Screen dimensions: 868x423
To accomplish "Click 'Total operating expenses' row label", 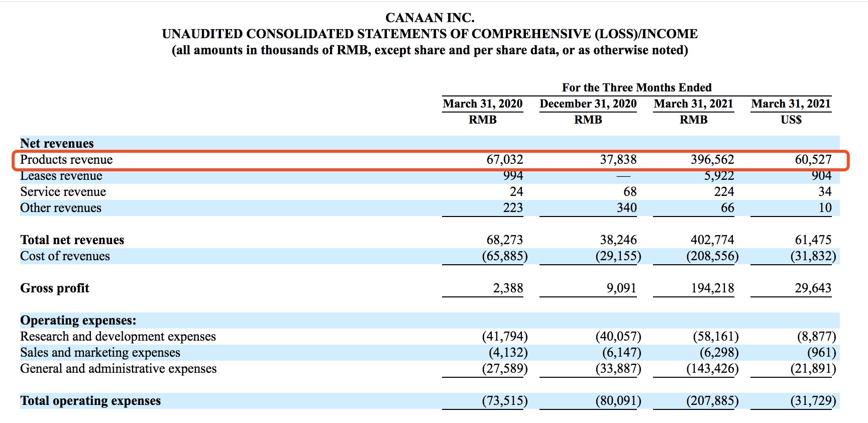I will coord(90,401).
